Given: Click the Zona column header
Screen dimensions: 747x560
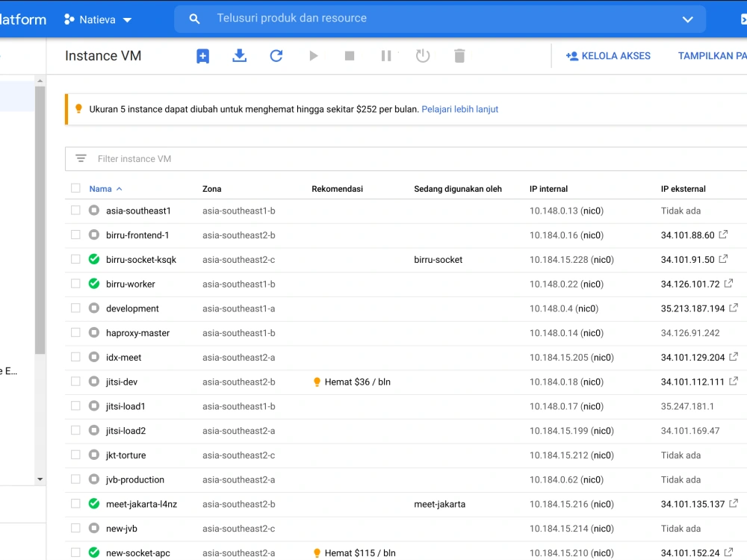Looking at the screenshot, I should pos(211,189).
